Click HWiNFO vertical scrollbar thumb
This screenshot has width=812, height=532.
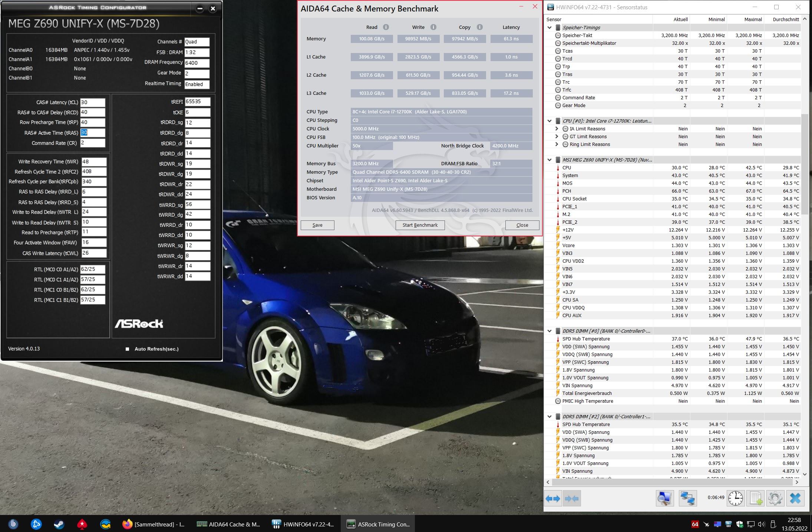(805, 164)
